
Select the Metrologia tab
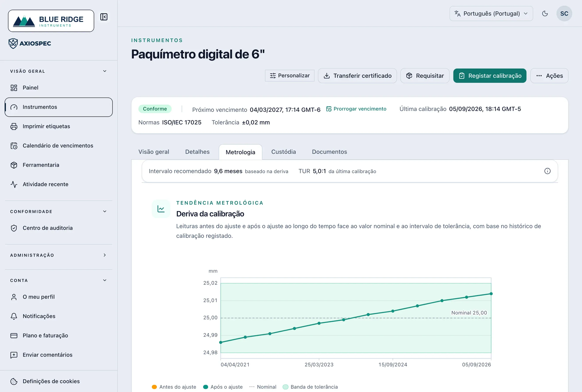(x=240, y=152)
